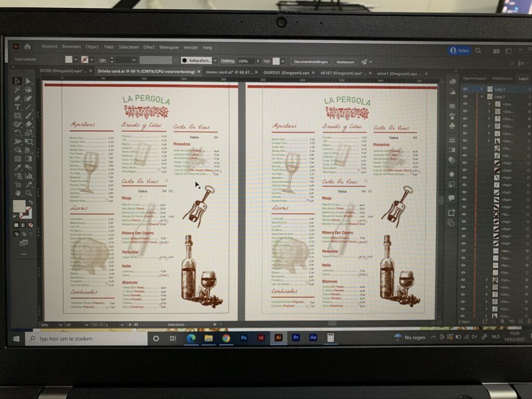Select the Hand tool
The width and height of the screenshot is (532, 399).
[18, 193]
